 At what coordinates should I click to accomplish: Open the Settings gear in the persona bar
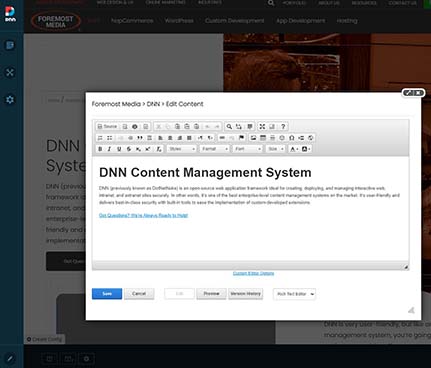[10, 100]
